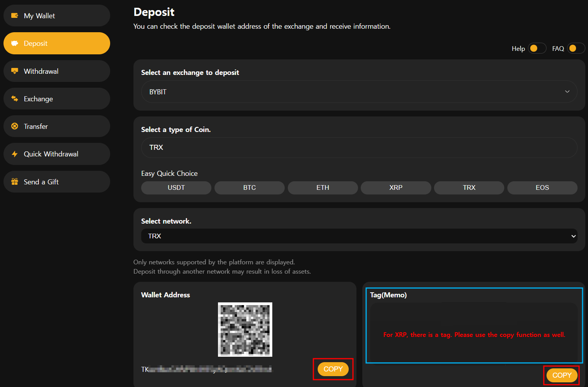Click the Withdrawal icon in sidebar
The height and width of the screenshot is (387, 588).
pos(15,71)
